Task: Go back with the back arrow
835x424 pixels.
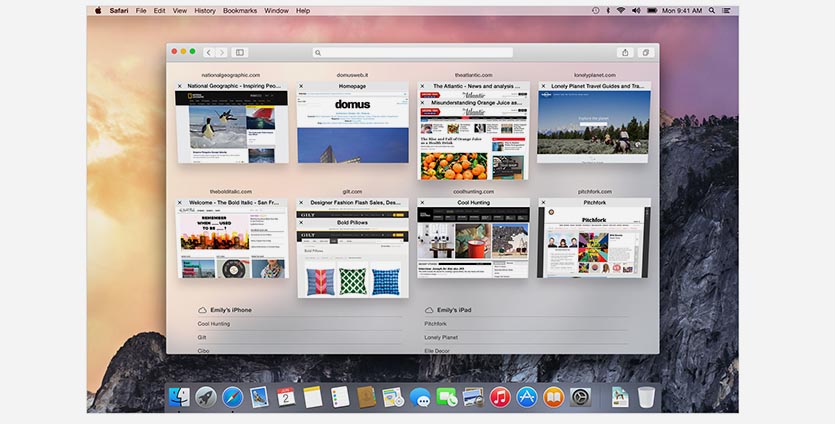Action: coord(208,52)
